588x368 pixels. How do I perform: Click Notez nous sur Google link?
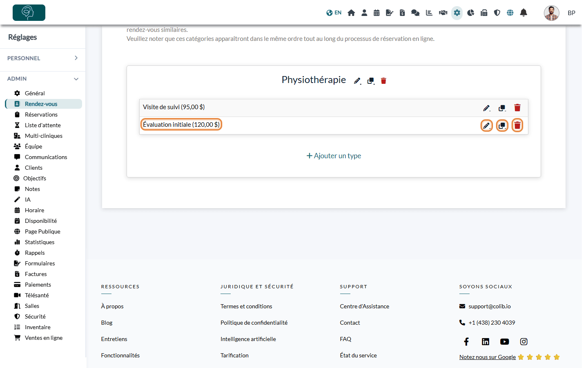[x=488, y=357]
